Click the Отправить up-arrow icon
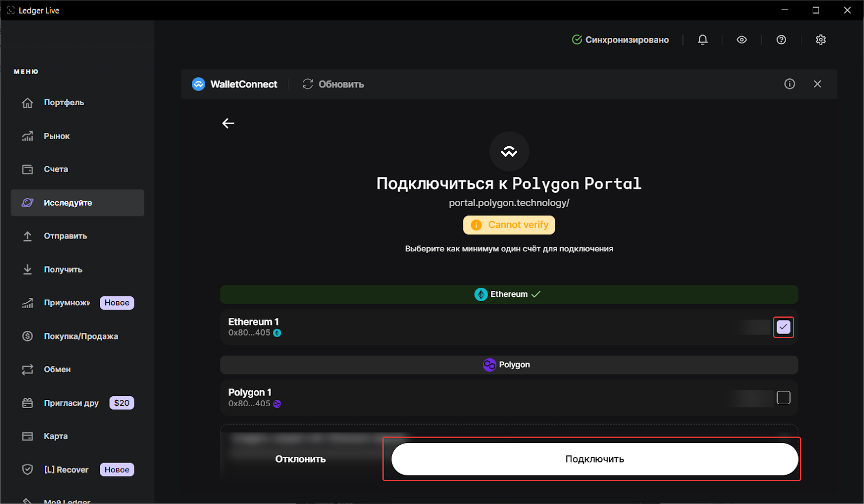This screenshot has width=864, height=504. click(x=28, y=236)
